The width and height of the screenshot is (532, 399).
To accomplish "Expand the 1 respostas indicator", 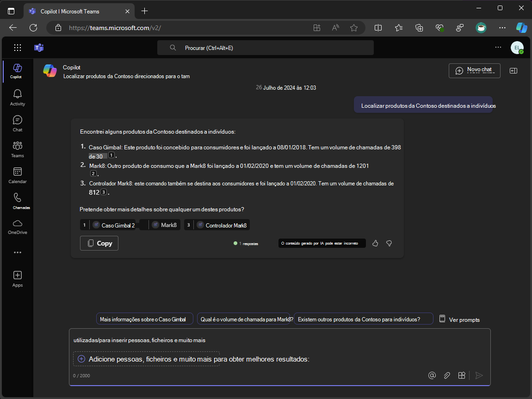I will (x=246, y=243).
